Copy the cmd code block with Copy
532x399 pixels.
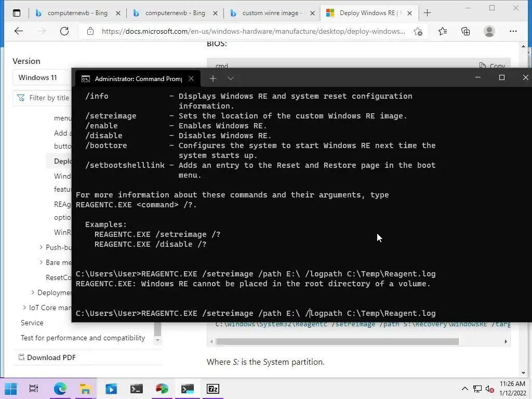coord(493,66)
